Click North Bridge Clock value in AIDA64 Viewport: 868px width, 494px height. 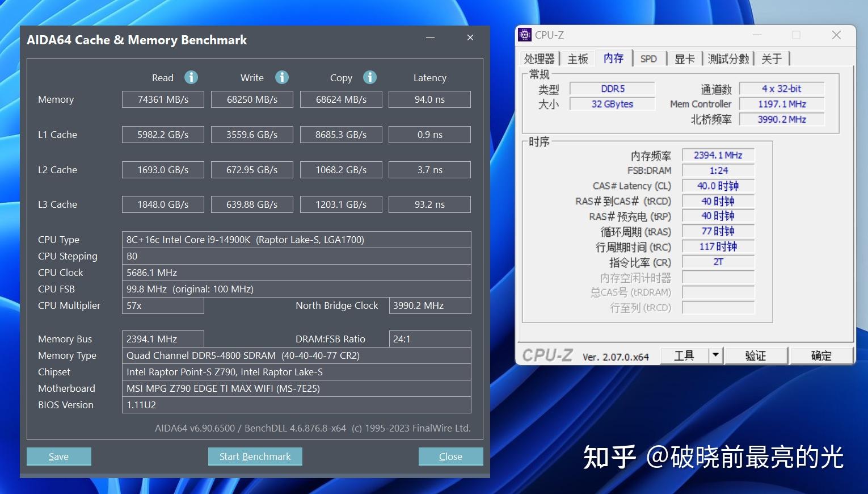430,305
